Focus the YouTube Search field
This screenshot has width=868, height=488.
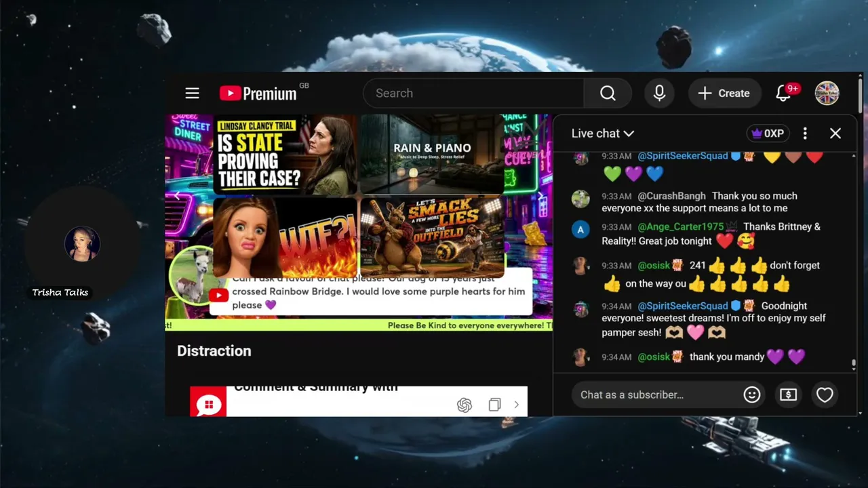point(473,94)
